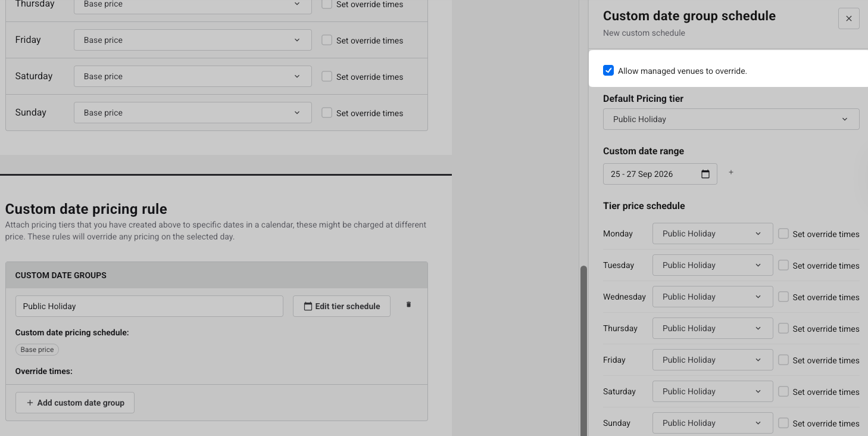Click the plus icon next to date range
The image size is (868, 436).
click(x=731, y=173)
